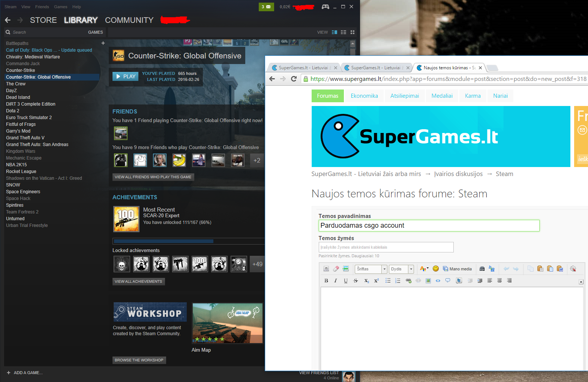Go to the Steam STORE tab

click(43, 20)
